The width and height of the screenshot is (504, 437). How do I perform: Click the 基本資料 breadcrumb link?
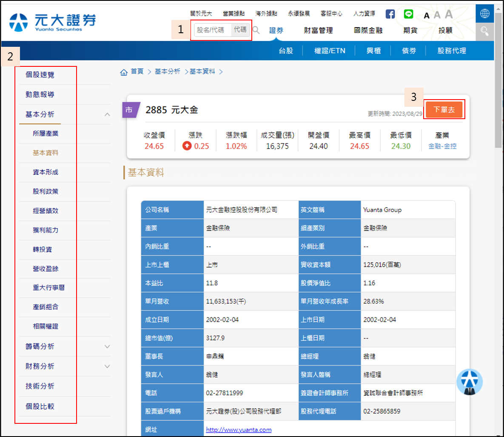202,71
